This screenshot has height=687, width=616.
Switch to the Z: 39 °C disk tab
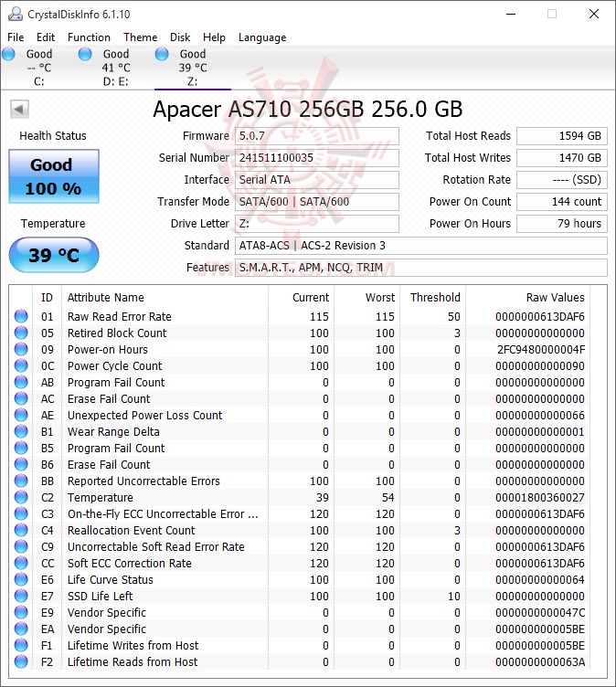coord(193,68)
